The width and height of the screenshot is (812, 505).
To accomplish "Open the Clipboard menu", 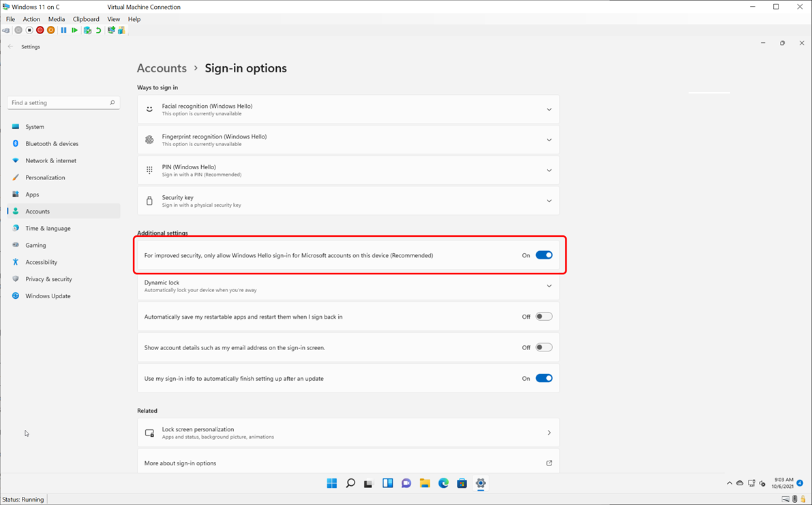I will coord(86,19).
